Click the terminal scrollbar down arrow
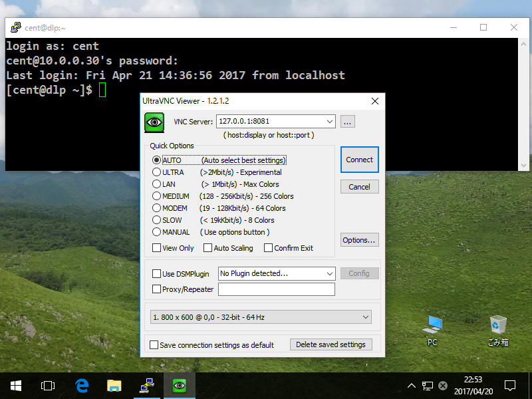Screen dimensions: 532x399 [x=523, y=165]
